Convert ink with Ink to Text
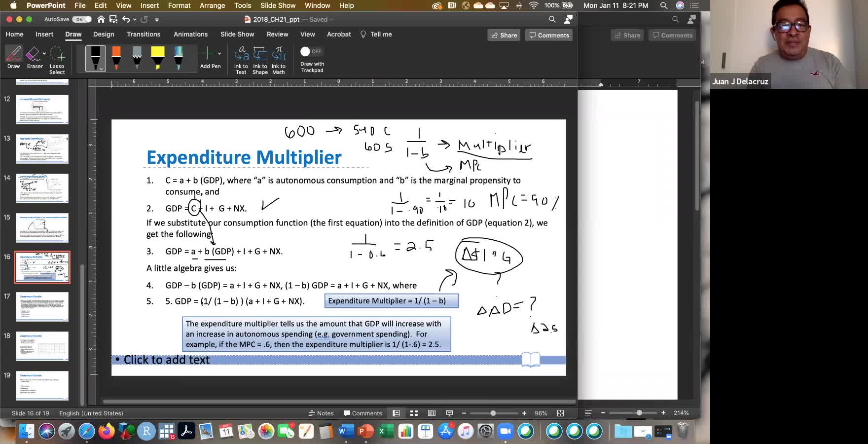 [x=241, y=60]
